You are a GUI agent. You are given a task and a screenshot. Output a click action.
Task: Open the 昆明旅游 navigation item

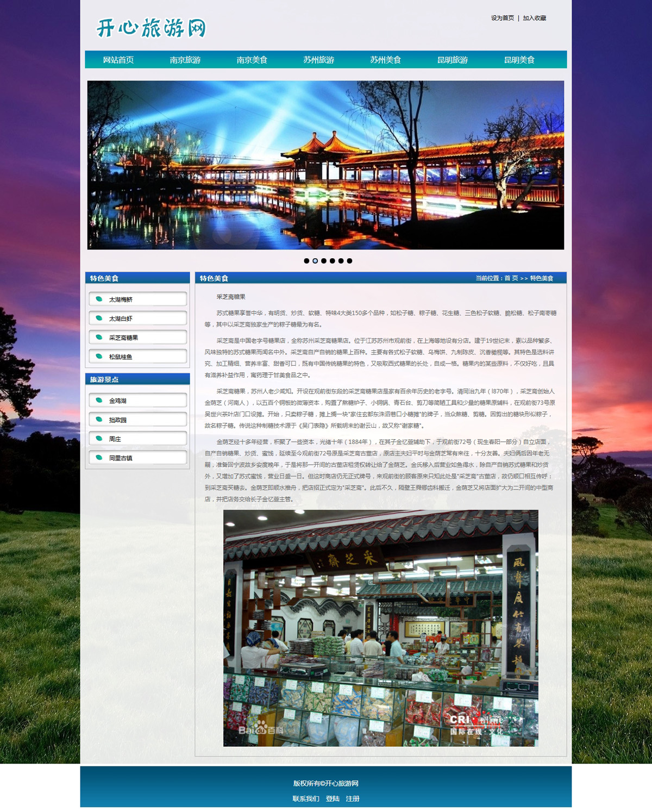pos(453,60)
